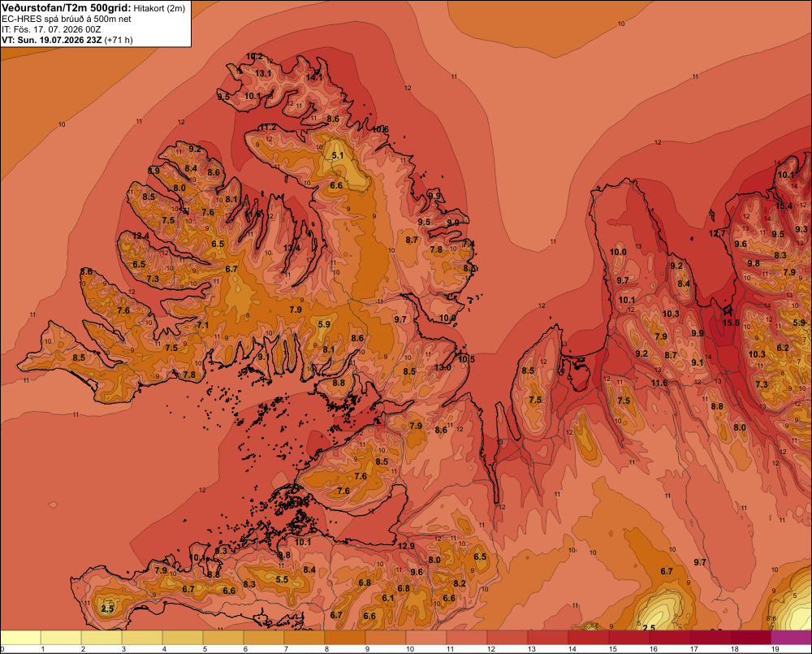Select the legend color segment between 12 and 13
This screenshot has width=812, height=654.
tap(507, 638)
